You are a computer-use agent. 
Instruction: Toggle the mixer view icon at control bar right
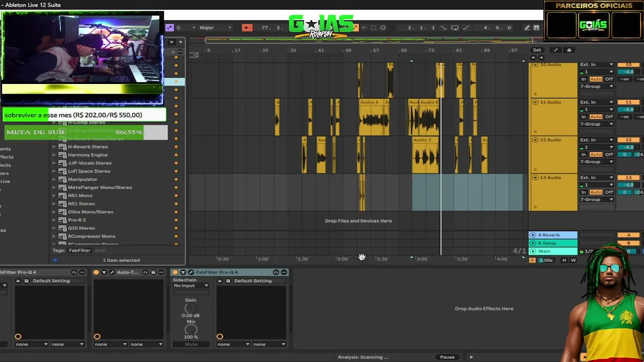(536, 28)
